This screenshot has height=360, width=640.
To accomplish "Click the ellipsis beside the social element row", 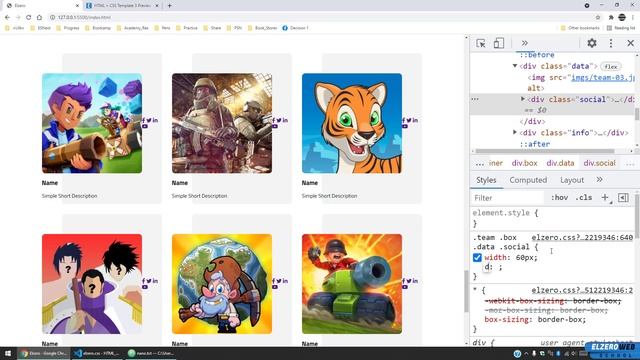I will point(475,99).
